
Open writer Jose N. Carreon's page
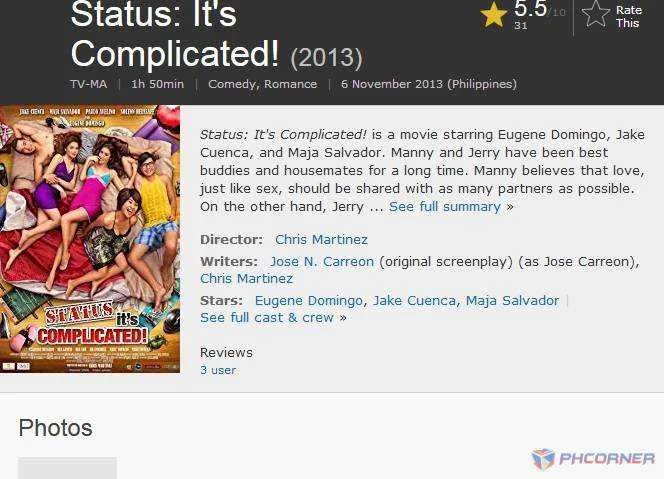(x=322, y=262)
